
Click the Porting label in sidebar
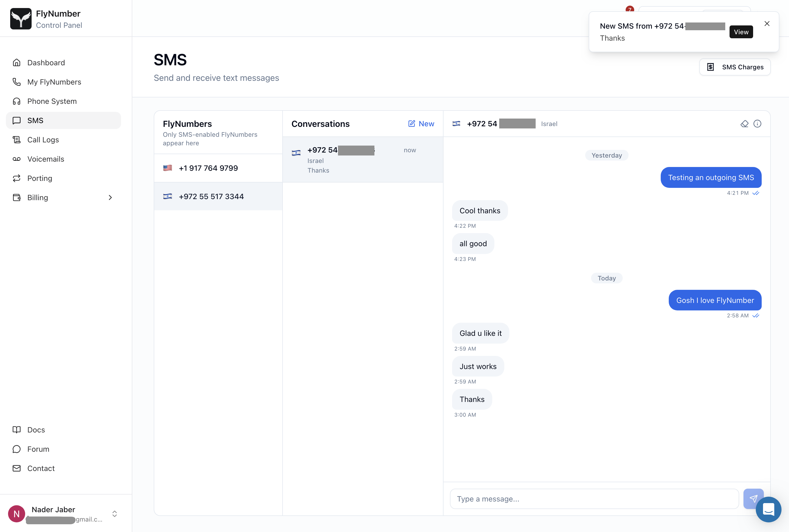point(40,178)
